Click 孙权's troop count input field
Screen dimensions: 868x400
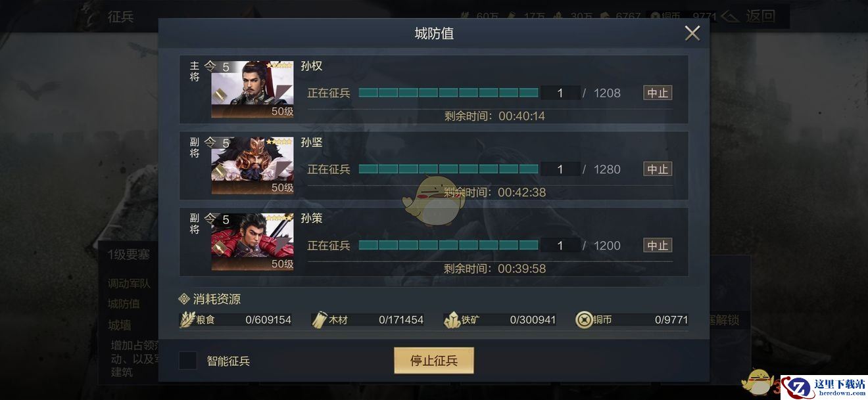[x=560, y=93]
